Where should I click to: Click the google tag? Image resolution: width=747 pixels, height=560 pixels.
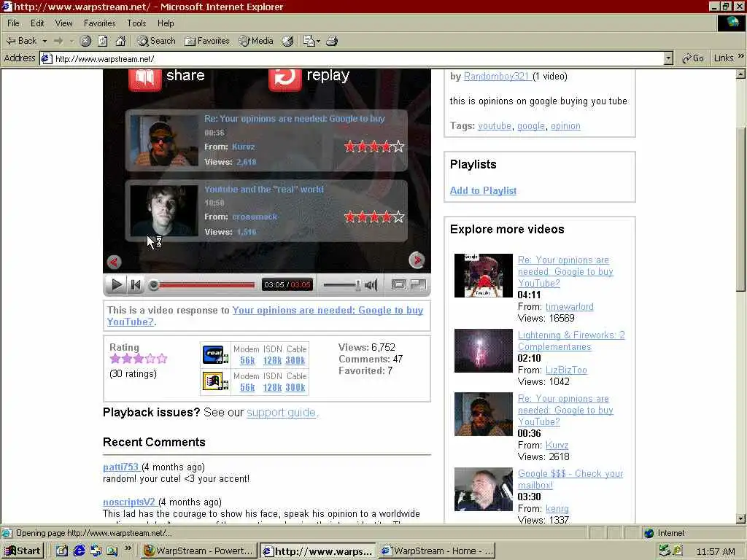coord(531,125)
